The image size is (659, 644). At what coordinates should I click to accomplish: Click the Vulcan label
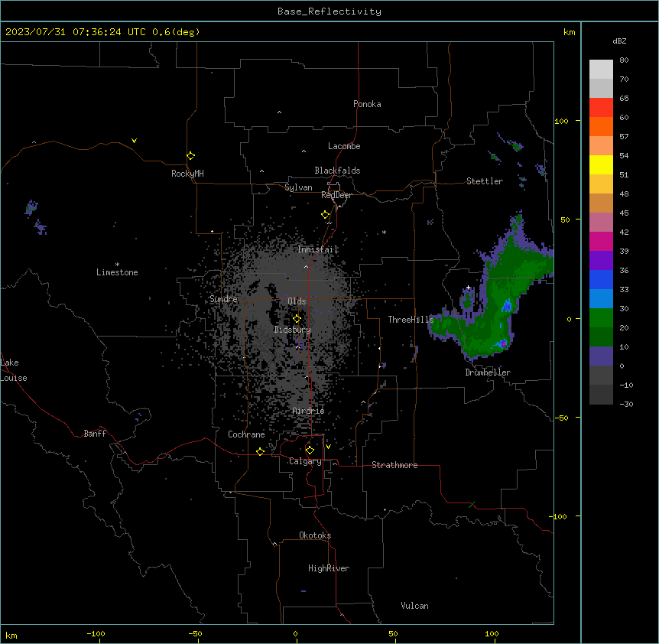[x=415, y=606]
